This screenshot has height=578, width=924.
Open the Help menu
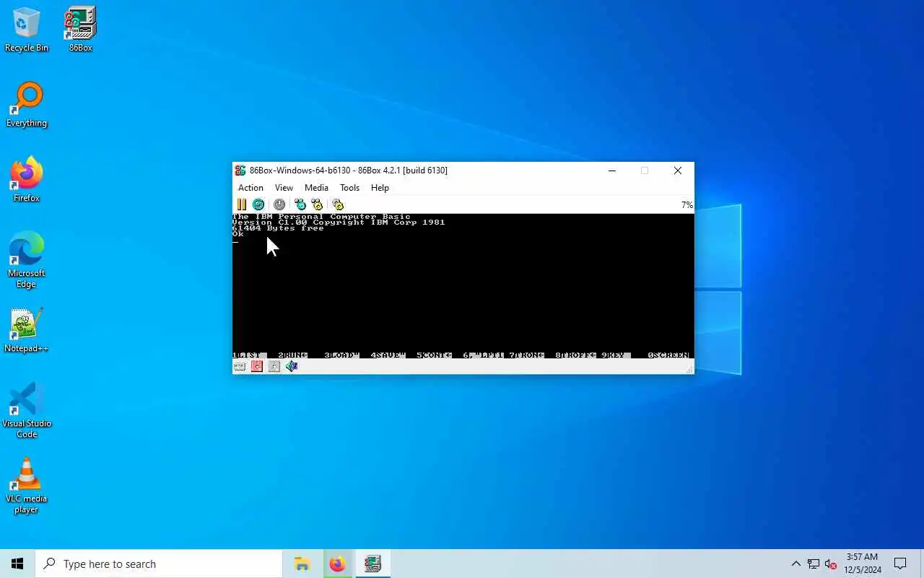point(380,188)
